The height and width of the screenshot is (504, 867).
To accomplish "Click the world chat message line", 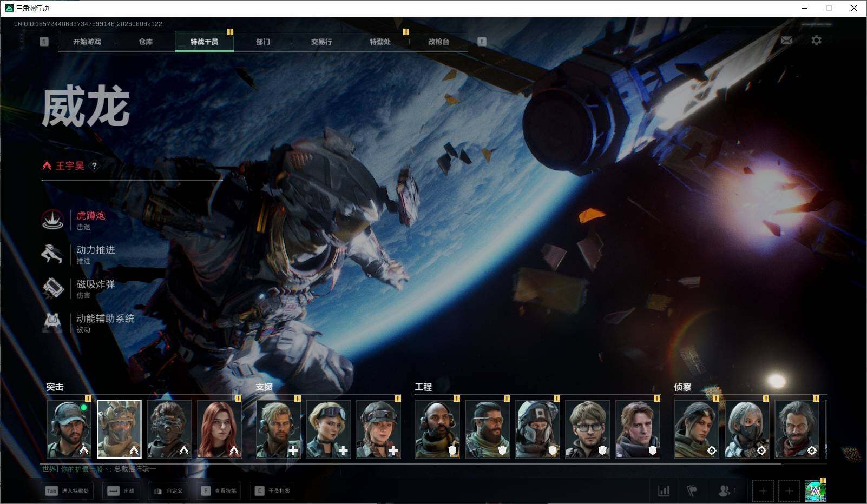I will point(98,469).
